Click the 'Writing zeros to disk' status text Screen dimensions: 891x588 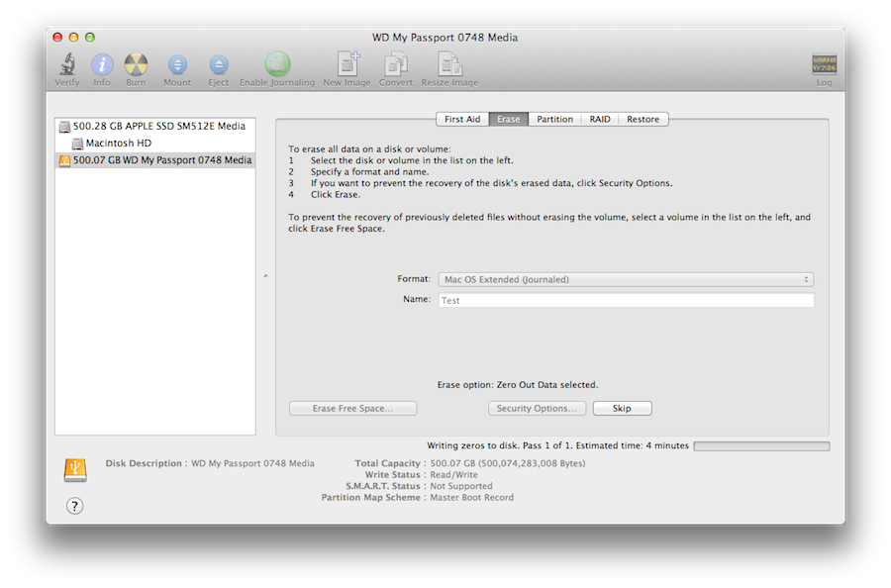(x=557, y=445)
